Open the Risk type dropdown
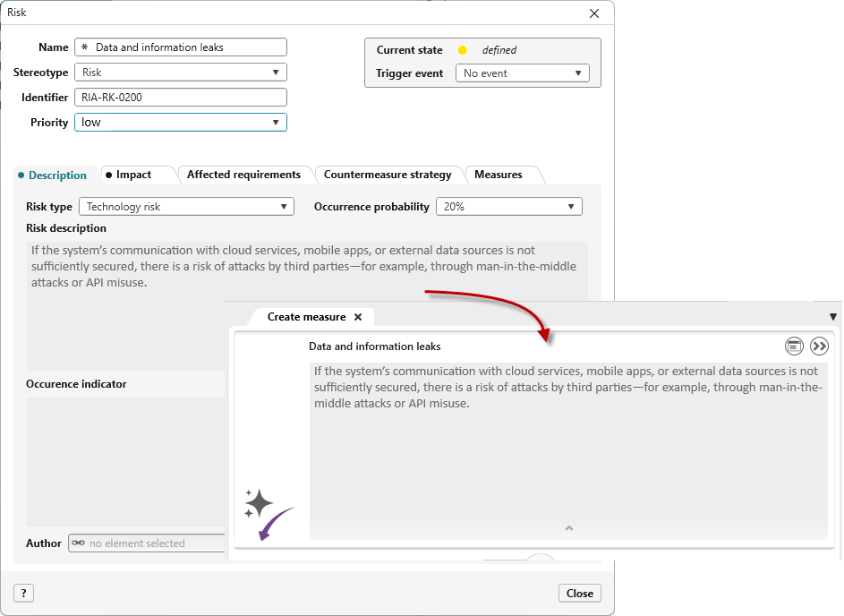This screenshot has height=616, width=844. pos(284,207)
